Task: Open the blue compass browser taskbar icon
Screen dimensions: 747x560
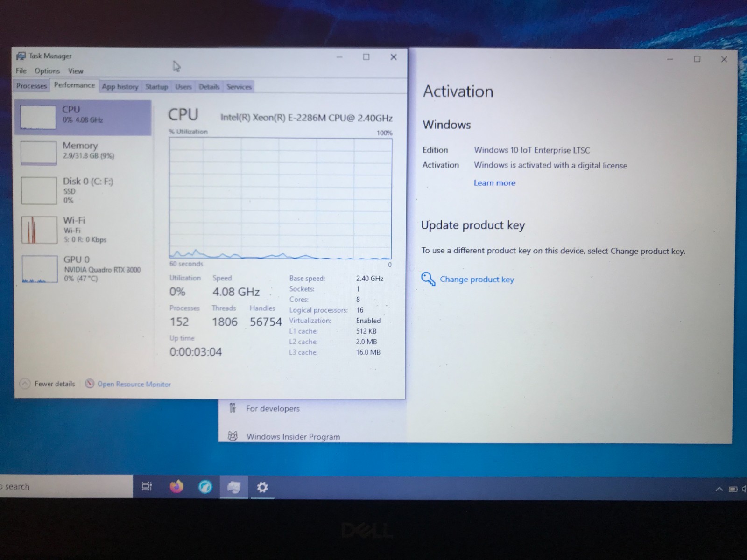Action: pos(205,487)
